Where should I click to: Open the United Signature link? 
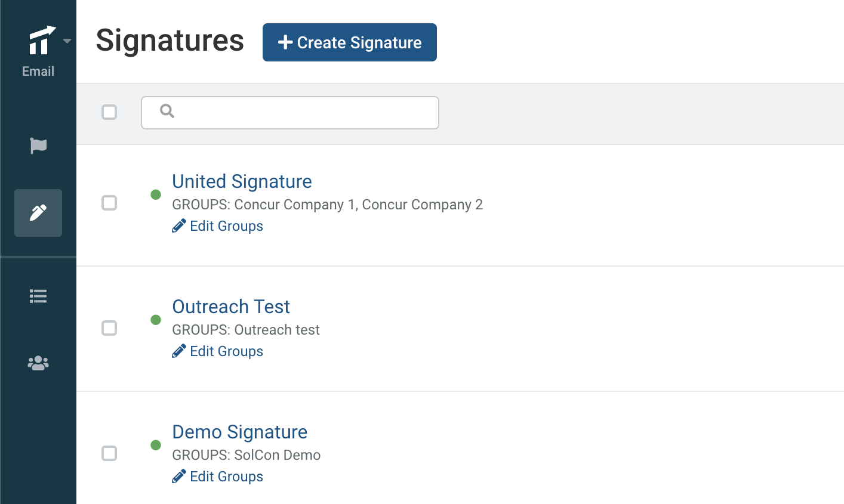pyautogui.click(x=242, y=181)
